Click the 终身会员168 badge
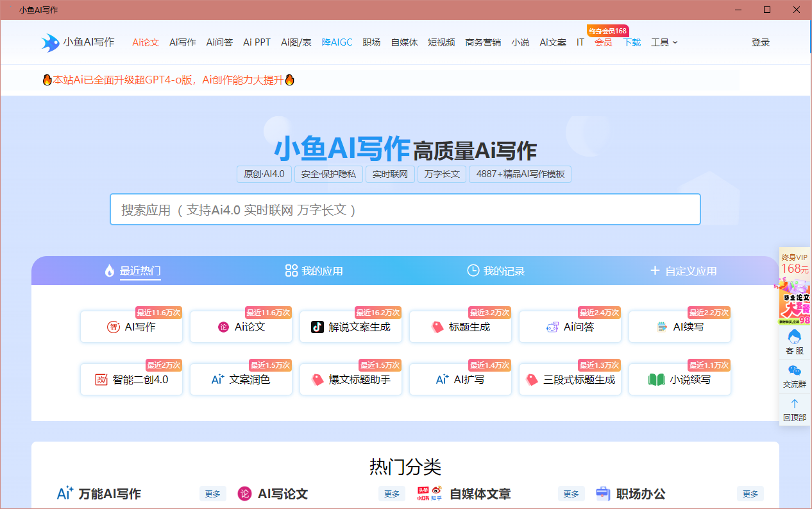This screenshot has height=509, width=812. [x=607, y=31]
